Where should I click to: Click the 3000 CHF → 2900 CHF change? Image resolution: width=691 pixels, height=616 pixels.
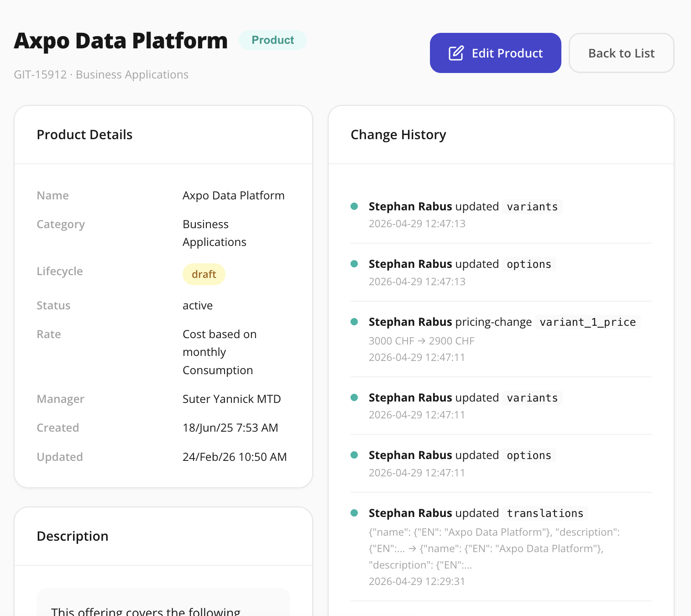click(421, 341)
